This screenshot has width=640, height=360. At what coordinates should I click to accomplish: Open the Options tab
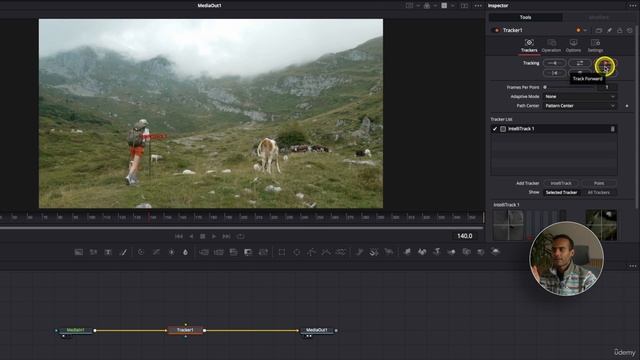573,46
